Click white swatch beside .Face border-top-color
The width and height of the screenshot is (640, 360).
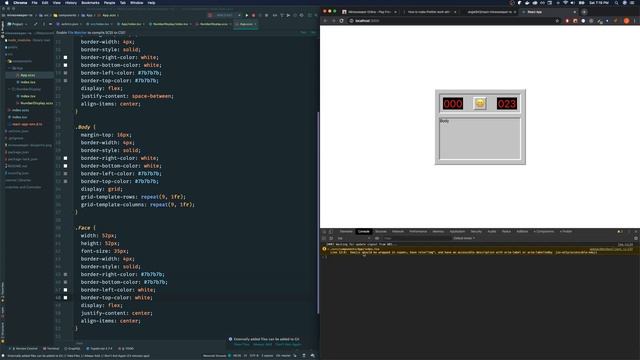click(65, 298)
